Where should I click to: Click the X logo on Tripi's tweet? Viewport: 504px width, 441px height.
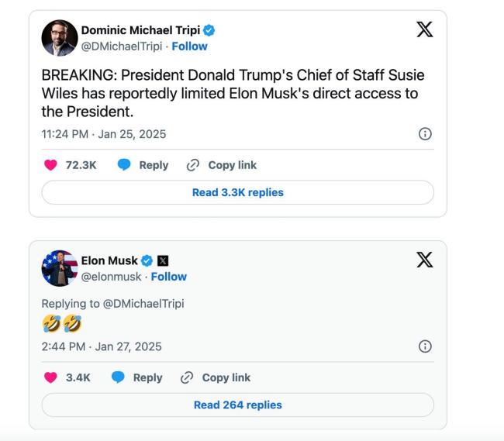[x=425, y=30]
